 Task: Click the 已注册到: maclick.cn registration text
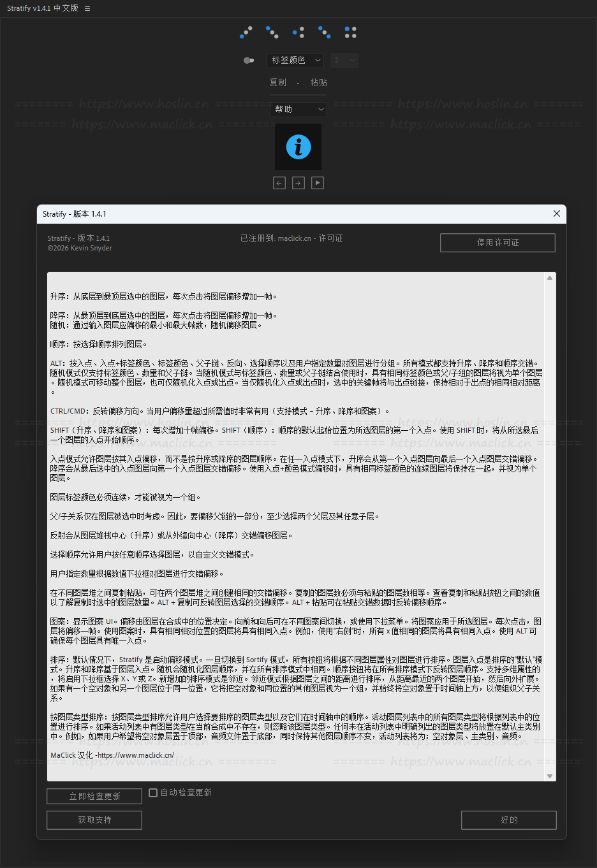pos(291,238)
